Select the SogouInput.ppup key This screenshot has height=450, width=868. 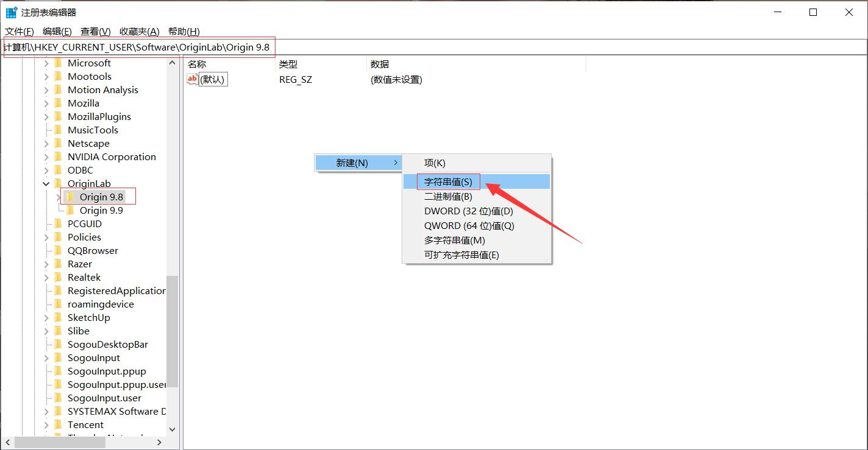pos(107,371)
